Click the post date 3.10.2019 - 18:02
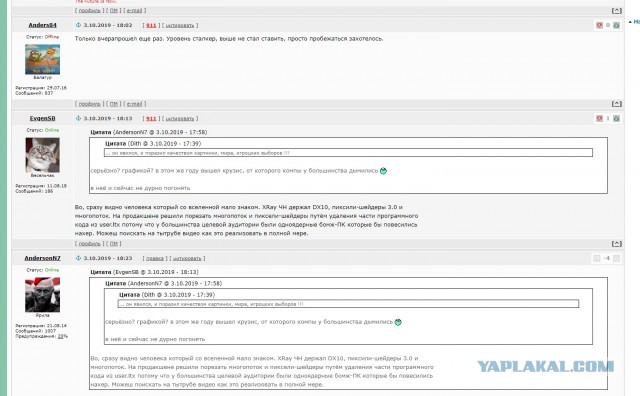The width and height of the screenshot is (640, 396). tap(108, 25)
